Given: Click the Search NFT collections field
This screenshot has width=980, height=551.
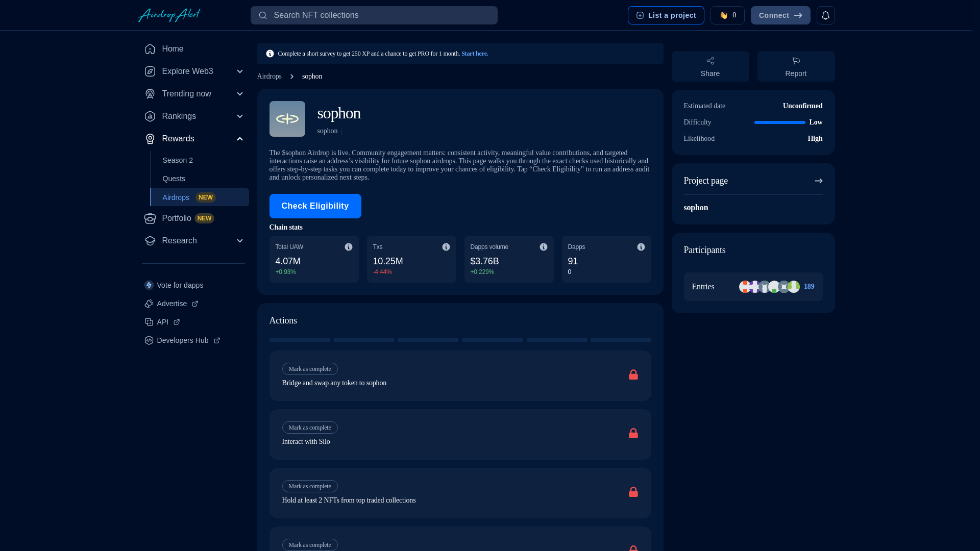Looking at the screenshot, I should (x=374, y=15).
